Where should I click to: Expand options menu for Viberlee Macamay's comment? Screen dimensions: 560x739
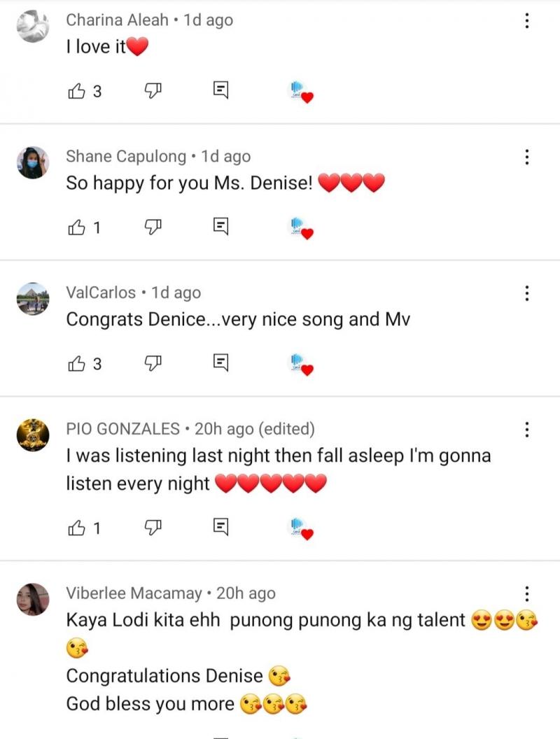pos(527,594)
